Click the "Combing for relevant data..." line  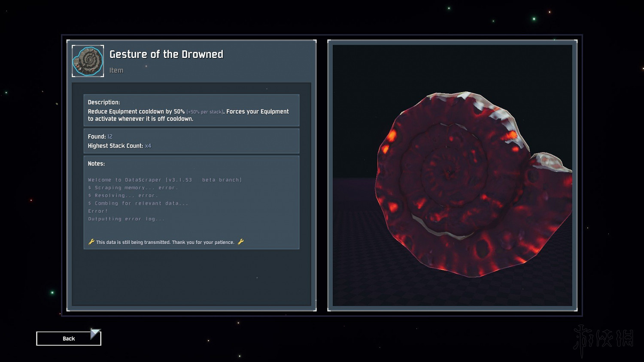(138, 203)
